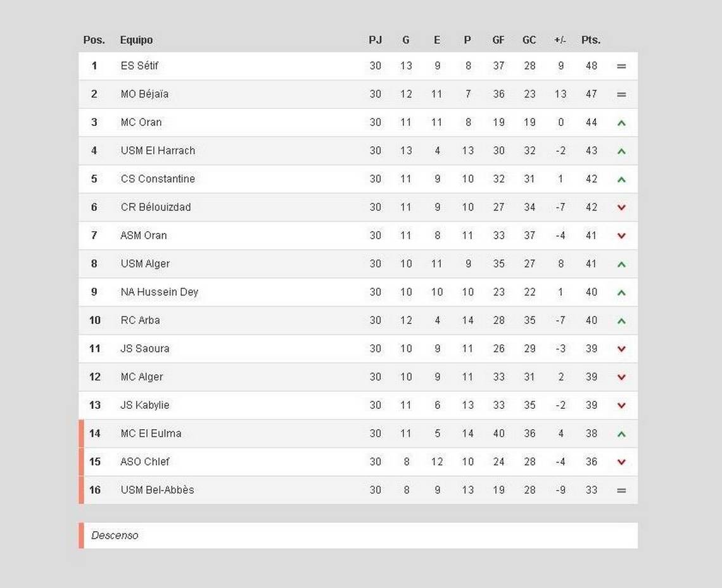This screenshot has width=722, height=588.
Task: Click the equals icon for MO Béjaïa
Action: (621, 94)
